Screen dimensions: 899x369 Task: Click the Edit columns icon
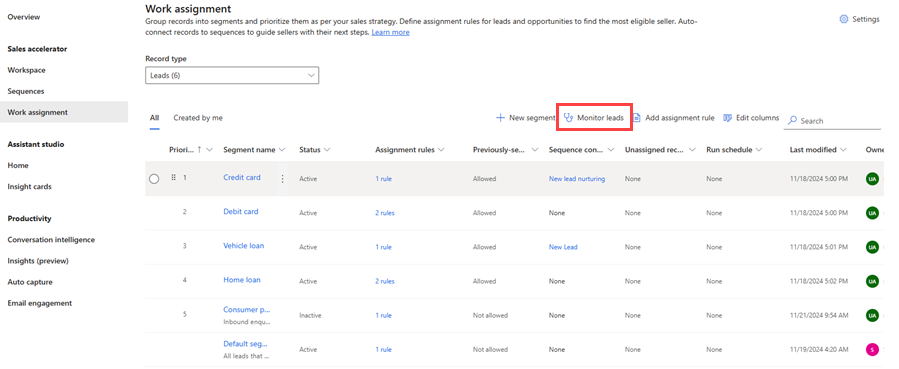728,117
